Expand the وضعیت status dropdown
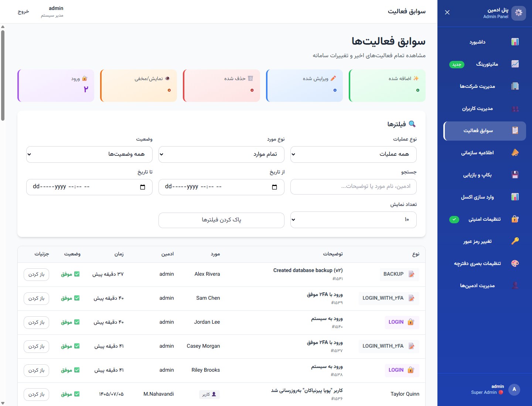The image size is (532, 406). (x=89, y=154)
